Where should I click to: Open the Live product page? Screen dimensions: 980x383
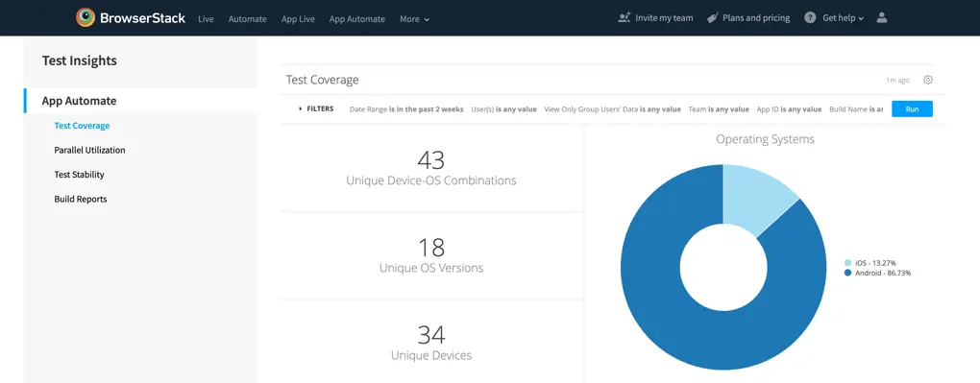[206, 19]
